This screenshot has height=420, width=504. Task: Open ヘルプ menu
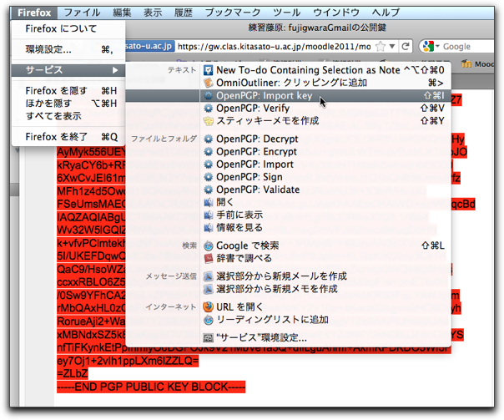click(386, 13)
